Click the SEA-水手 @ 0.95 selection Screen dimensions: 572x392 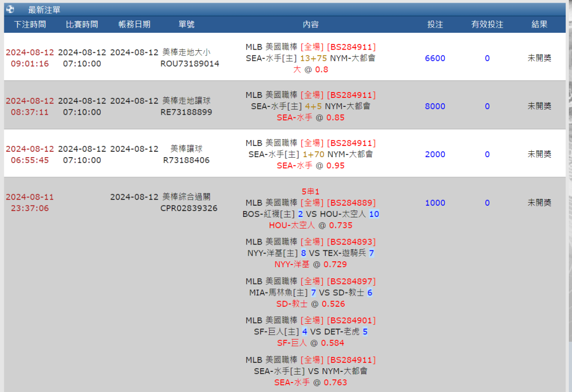310,166
